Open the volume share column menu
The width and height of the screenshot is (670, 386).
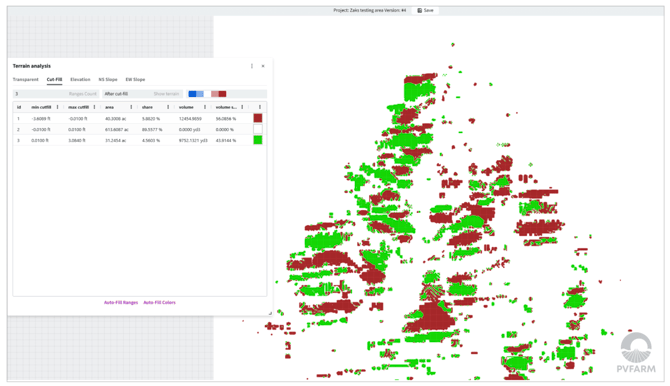(242, 107)
